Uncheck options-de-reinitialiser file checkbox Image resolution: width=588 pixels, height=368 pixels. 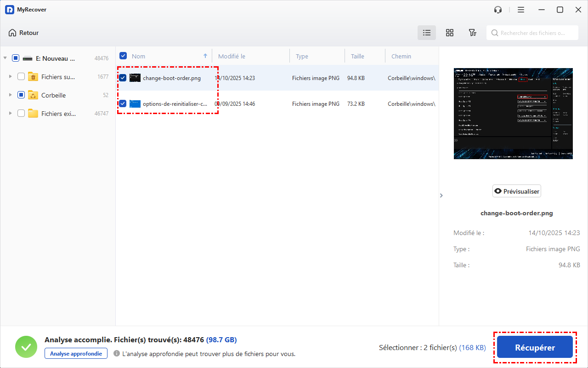[x=123, y=104]
